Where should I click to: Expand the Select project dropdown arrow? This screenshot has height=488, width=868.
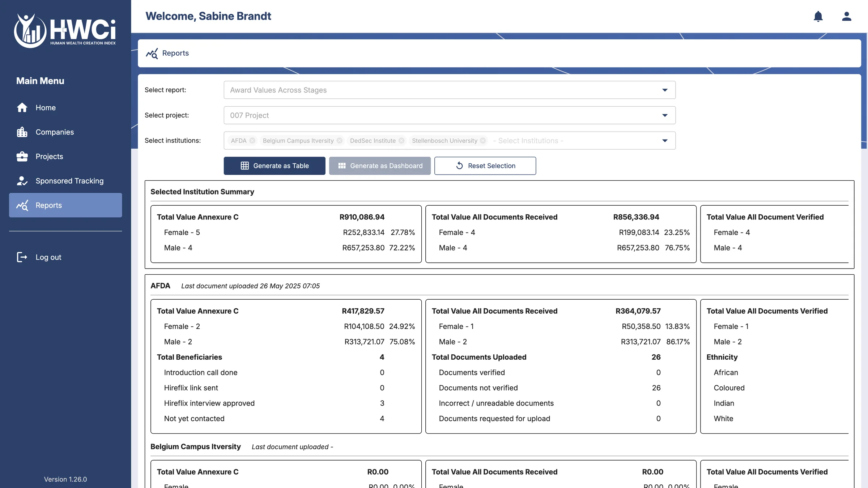(x=665, y=115)
